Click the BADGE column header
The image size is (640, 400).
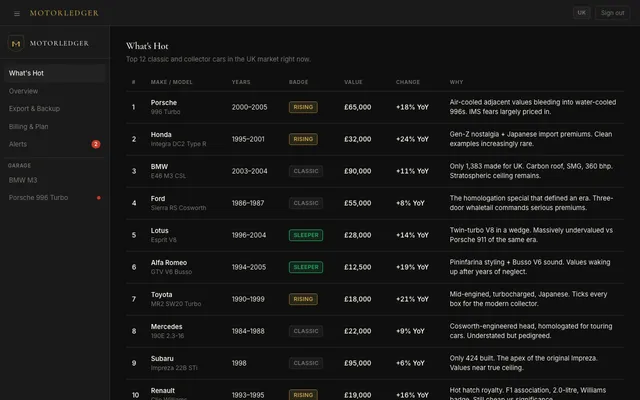pos(298,82)
